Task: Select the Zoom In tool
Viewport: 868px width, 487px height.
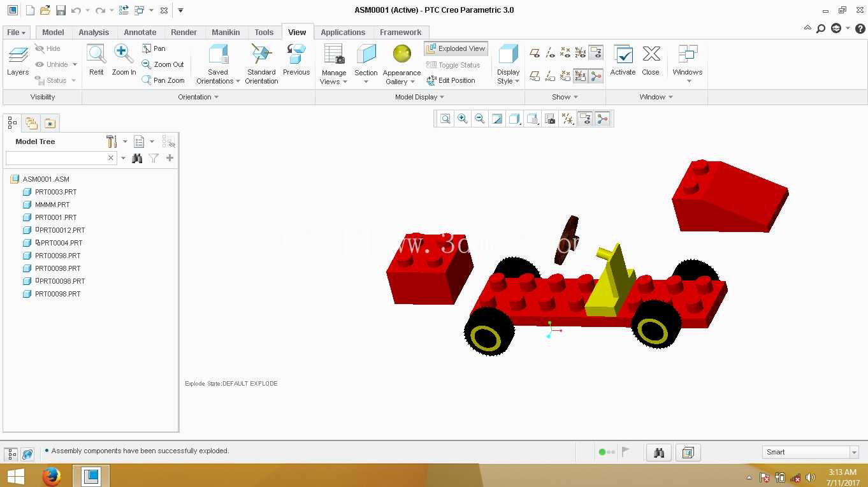Action: (124, 61)
